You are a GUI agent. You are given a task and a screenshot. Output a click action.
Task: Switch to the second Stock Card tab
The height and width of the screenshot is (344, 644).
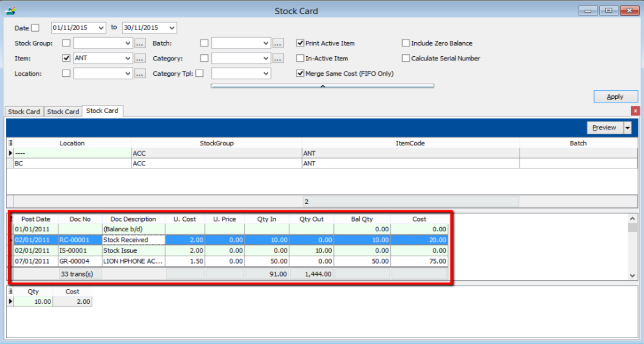(x=63, y=112)
